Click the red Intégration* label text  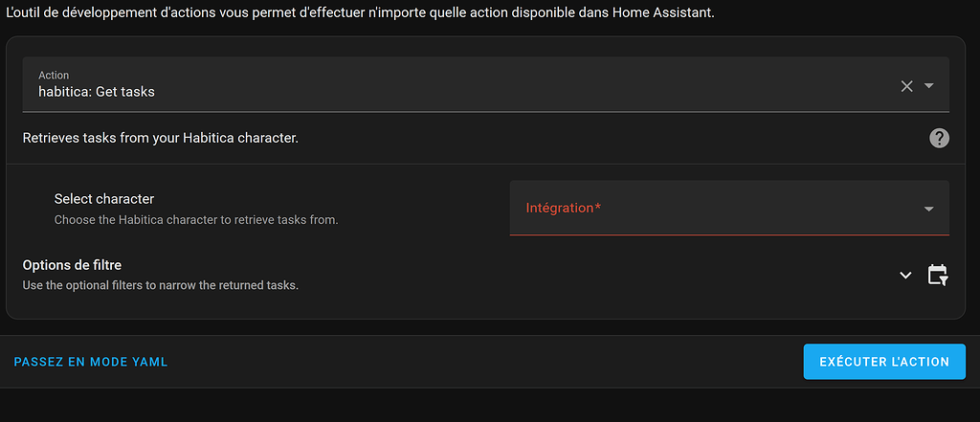coord(563,208)
